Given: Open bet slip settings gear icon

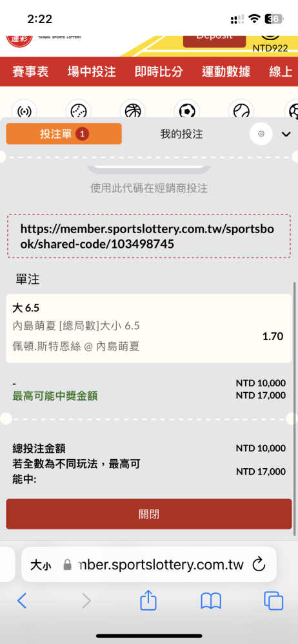Looking at the screenshot, I should pos(261,134).
